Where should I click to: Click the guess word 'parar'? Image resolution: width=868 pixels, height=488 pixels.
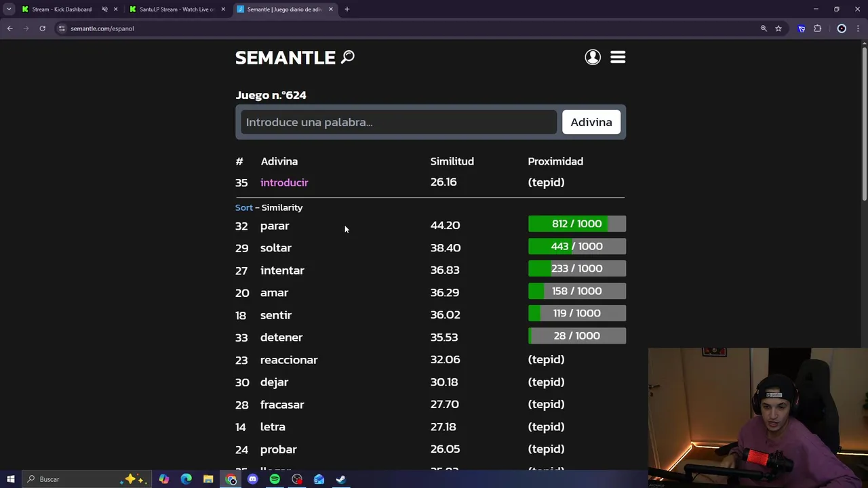pos(275,226)
